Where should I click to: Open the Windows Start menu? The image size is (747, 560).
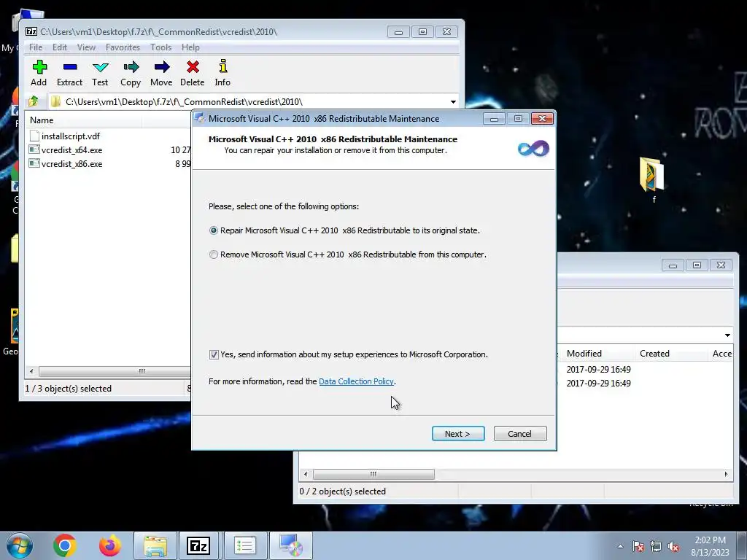tap(20, 545)
